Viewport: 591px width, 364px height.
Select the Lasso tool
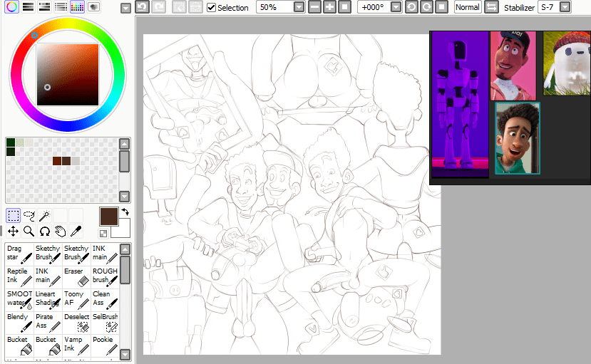tap(29, 215)
